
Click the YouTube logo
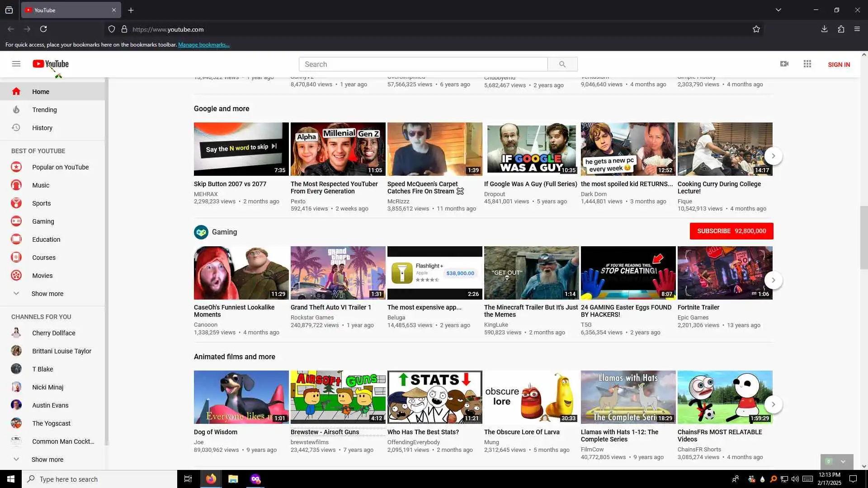coord(51,64)
